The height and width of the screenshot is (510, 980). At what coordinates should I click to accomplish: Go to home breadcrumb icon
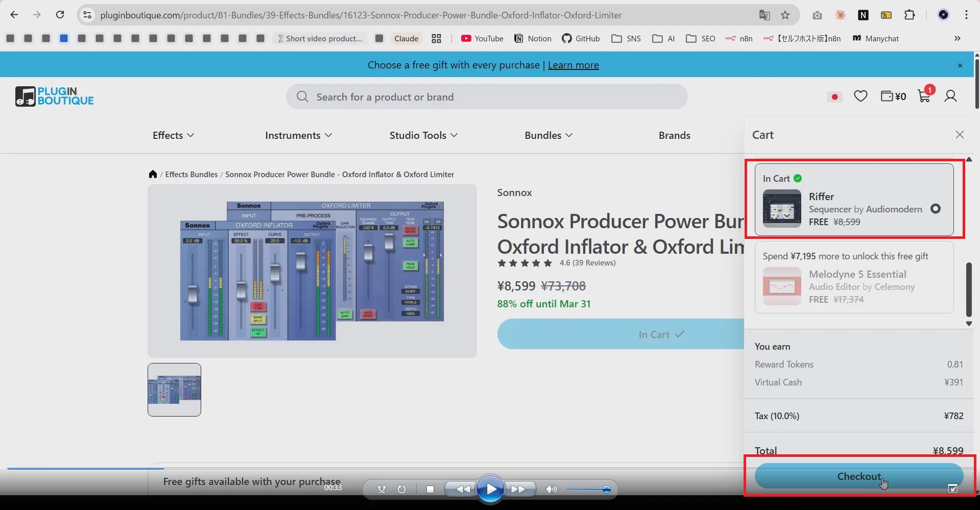(153, 174)
